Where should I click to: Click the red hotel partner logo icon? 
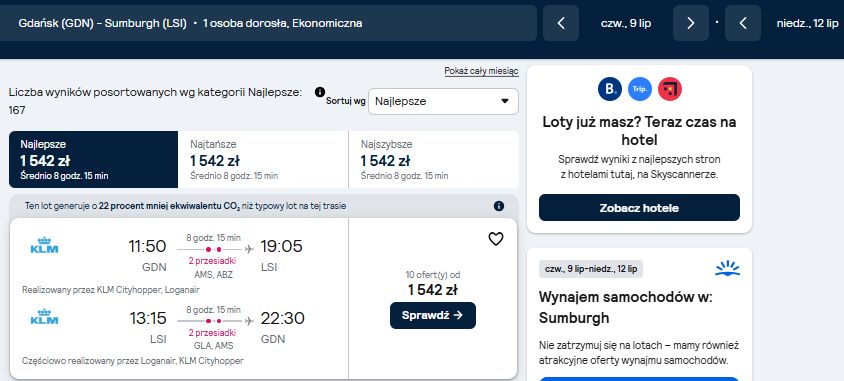pos(670,89)
